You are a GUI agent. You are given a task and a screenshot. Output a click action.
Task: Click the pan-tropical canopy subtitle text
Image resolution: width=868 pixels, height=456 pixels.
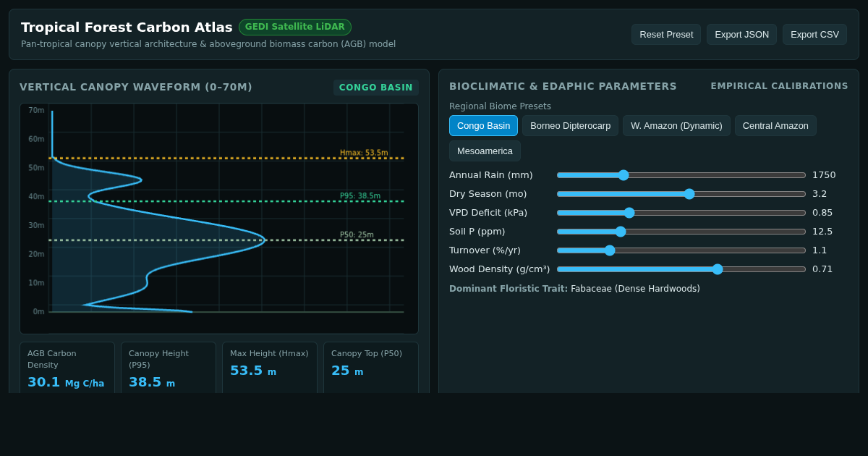tap(208, 44)
